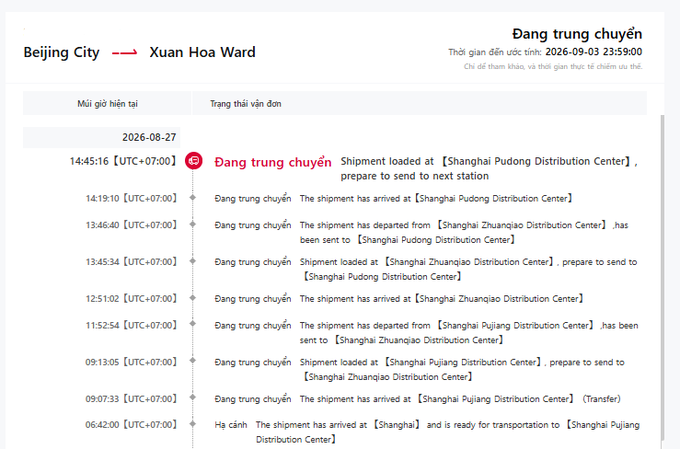This screenshot has width=680, height=449.
Task: Click timestamp '06:42:00【UTC+07:00】'
Action: click(x=132, y=425)
